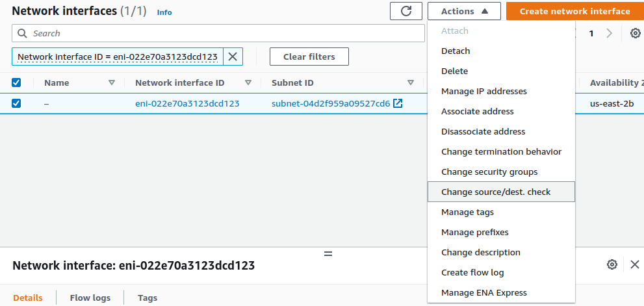Screen dimensions: 644x306
Task: Collapse the Actions dropdown menu
Action: [x=464, y=11]
